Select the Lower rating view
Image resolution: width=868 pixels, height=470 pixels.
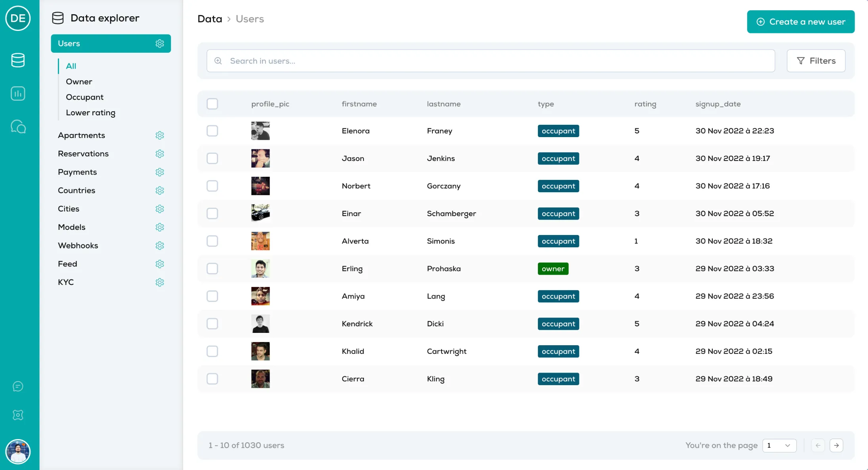pos(90,113)
